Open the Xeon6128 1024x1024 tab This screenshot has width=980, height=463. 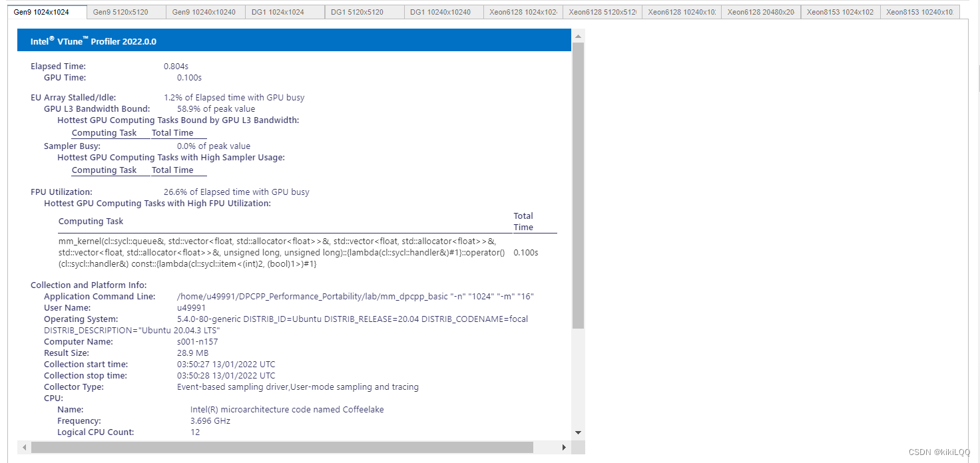click(523, 12)
